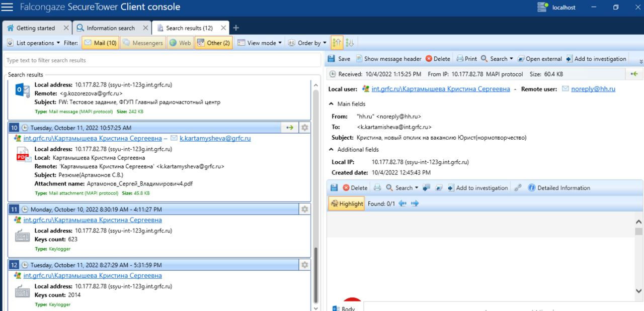Click Delete in the lower attachment toolbar
This screenshot has height=311, width=644.
pyautogui.click(x=355, y=188)
